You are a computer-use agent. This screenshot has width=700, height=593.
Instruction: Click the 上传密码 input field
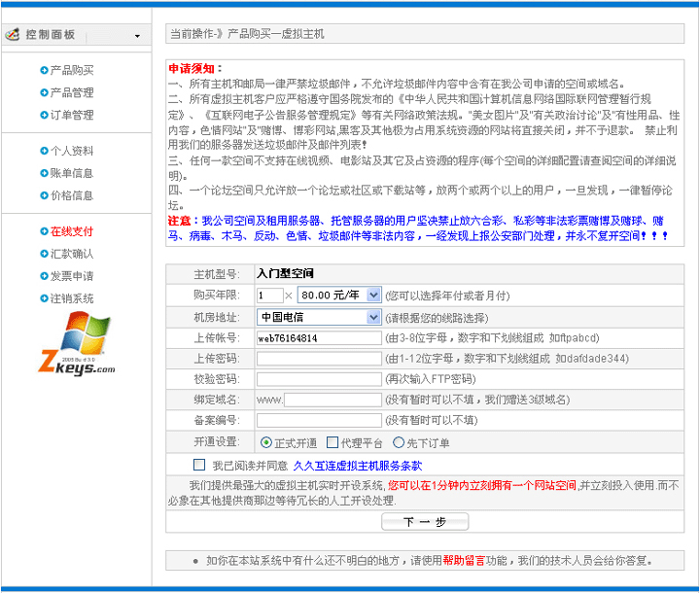(x=319, y=359)
